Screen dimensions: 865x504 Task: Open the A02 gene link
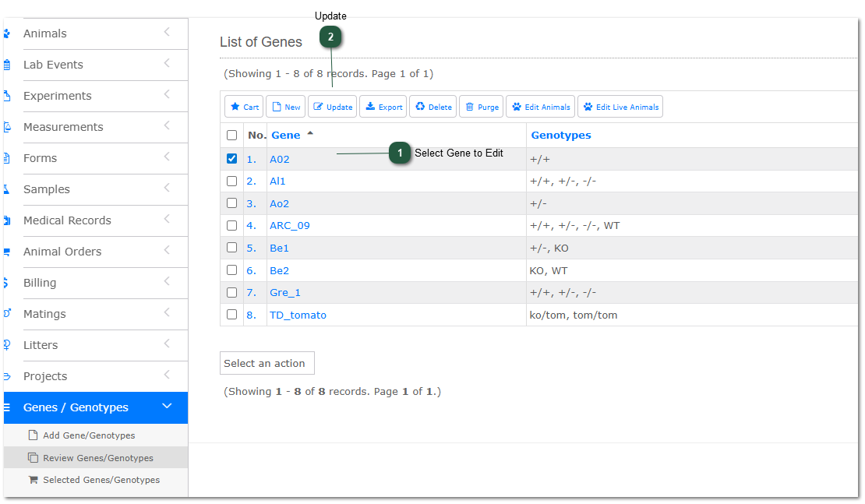280,160
